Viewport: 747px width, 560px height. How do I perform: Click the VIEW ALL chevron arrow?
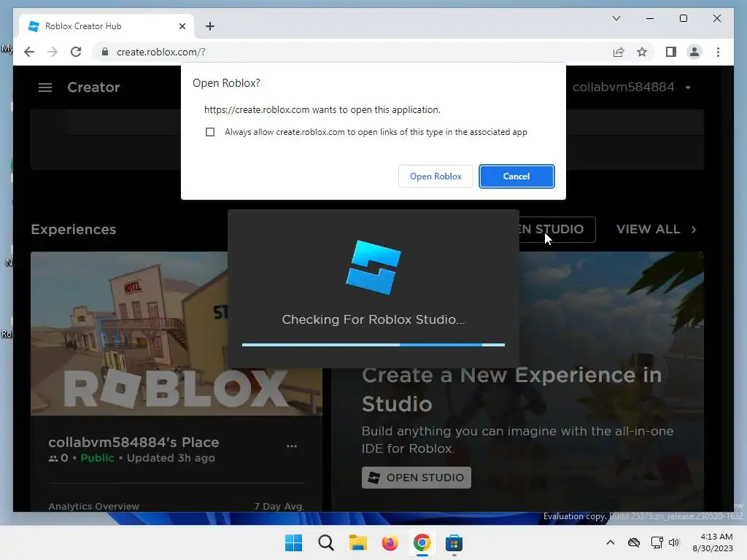[x=694, y=230]
